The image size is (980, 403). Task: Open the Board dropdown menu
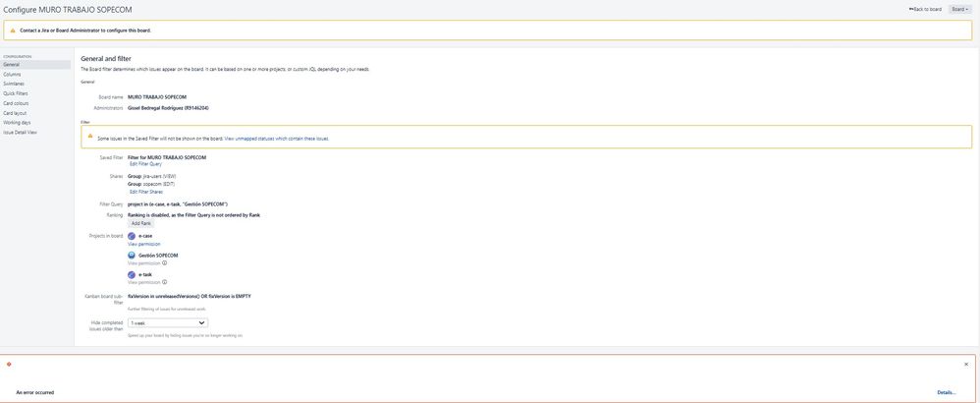pos(960,10)
